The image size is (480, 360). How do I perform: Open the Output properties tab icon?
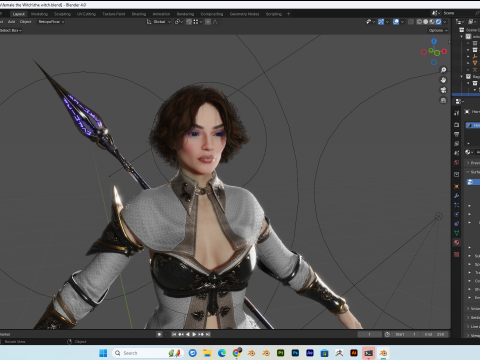457,134
